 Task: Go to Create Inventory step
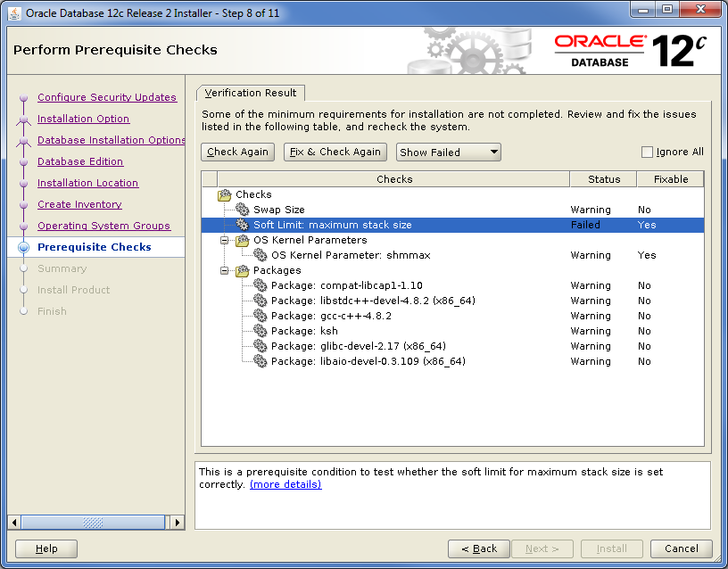[x=79, y=204]
